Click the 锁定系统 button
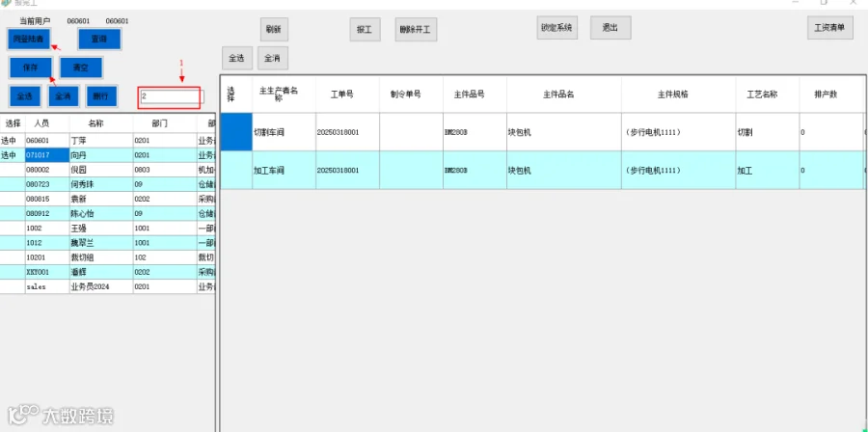 pyautogui.click(x=556, y=28)
